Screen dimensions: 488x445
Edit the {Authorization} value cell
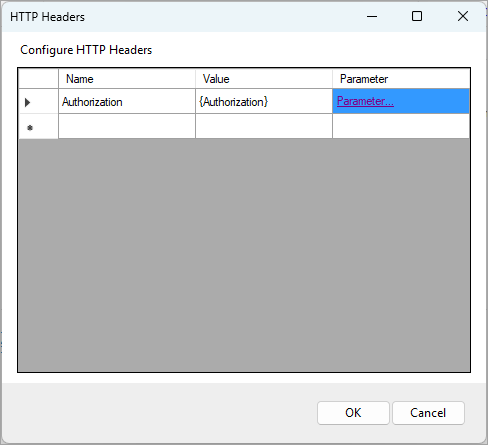[264, 101]
